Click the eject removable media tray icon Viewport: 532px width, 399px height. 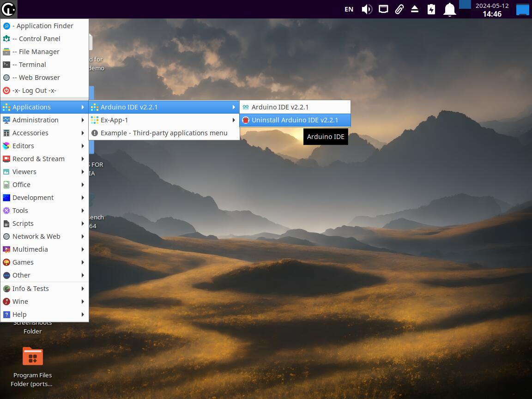[x=415, y=9]
